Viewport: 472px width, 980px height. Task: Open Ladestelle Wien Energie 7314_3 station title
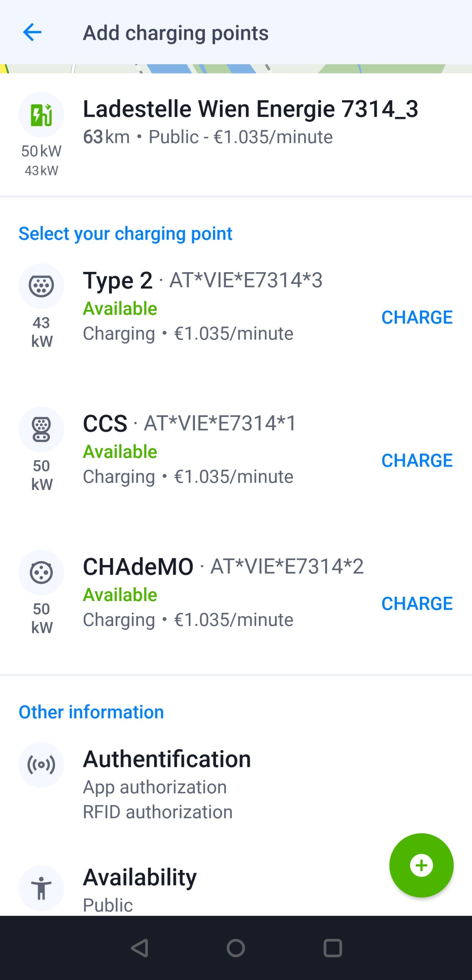tap(250, 109)
